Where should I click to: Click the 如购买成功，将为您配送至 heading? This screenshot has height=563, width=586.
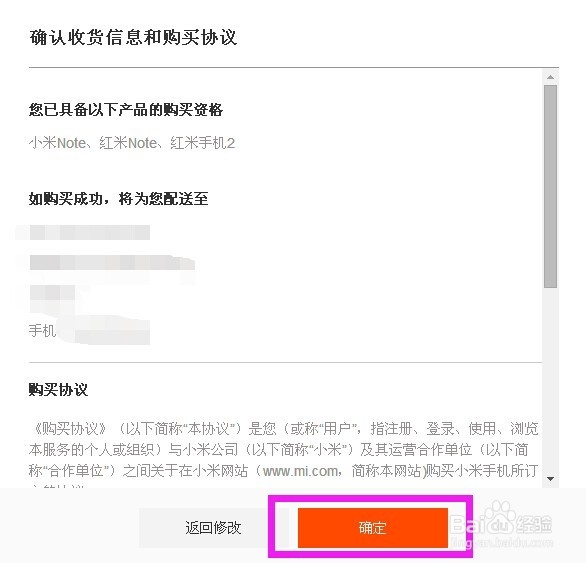118,199
